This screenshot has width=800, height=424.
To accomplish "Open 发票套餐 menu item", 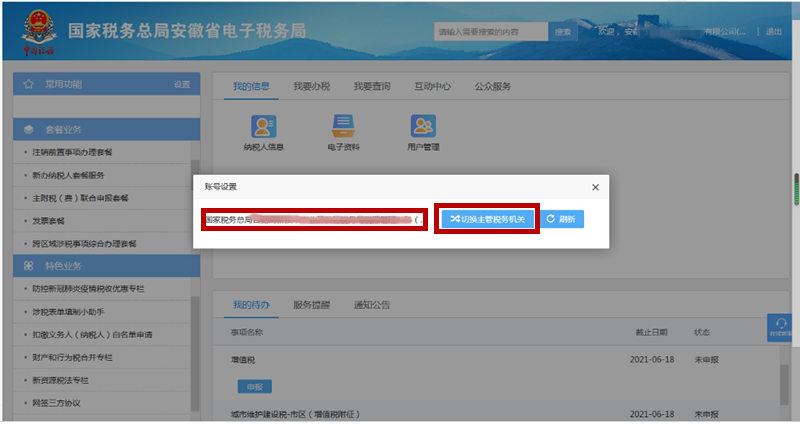I will click(x=48, y=221).
